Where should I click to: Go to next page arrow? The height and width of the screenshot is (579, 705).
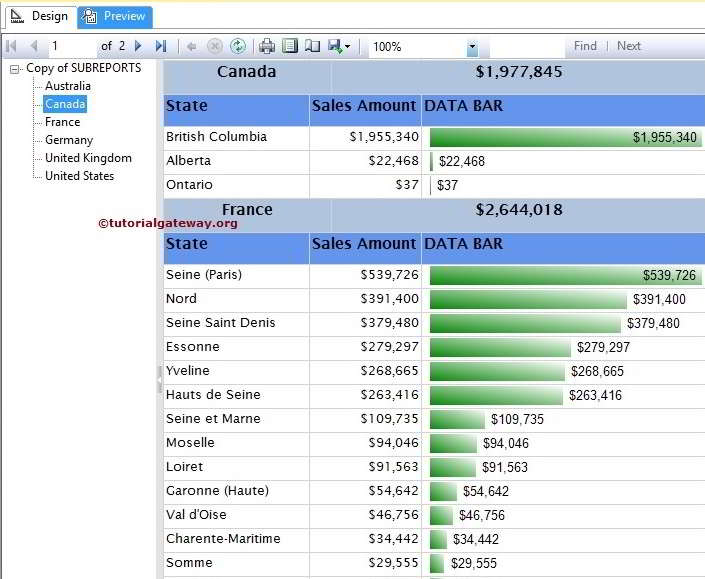tap(138, 46)
